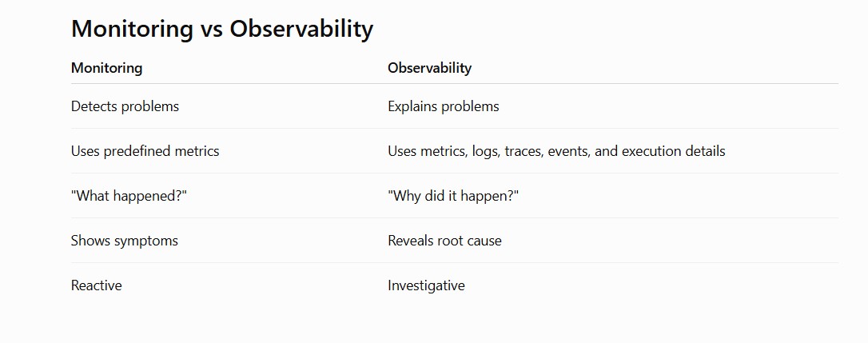Image resolution: width=868 pixels, height=343 pixels.
Task: Click the word 'logs' in the table
Action: pyautogui.click(x=485, y=152)
